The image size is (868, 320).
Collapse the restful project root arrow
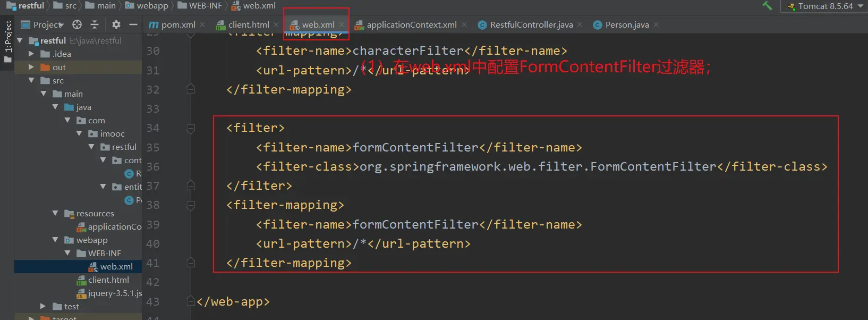coord(20,40)
